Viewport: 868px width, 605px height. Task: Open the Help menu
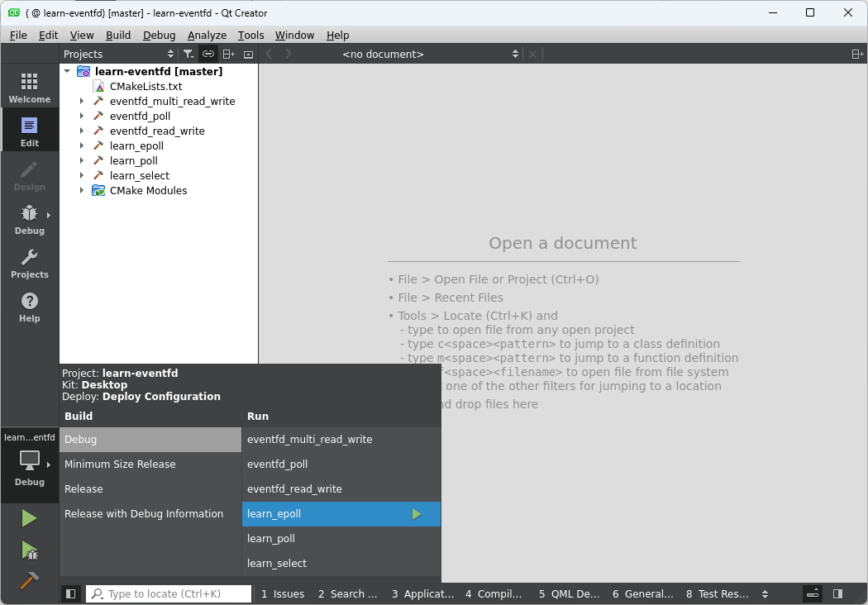337,35
